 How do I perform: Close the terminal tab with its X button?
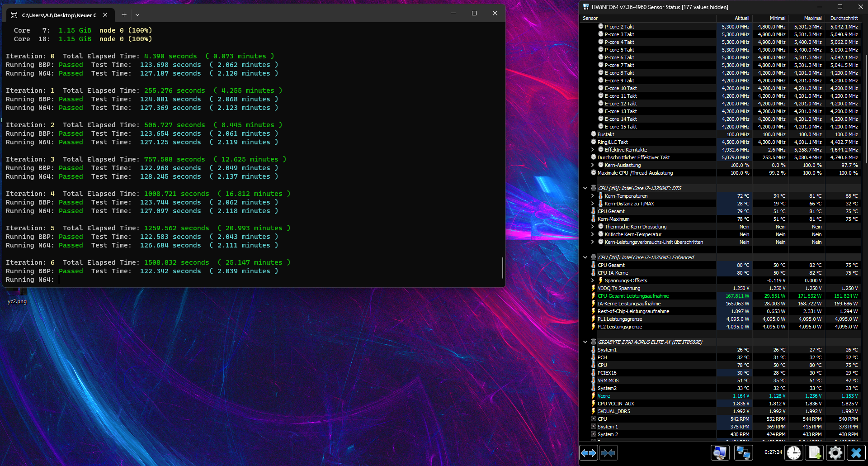pos(105,15)
